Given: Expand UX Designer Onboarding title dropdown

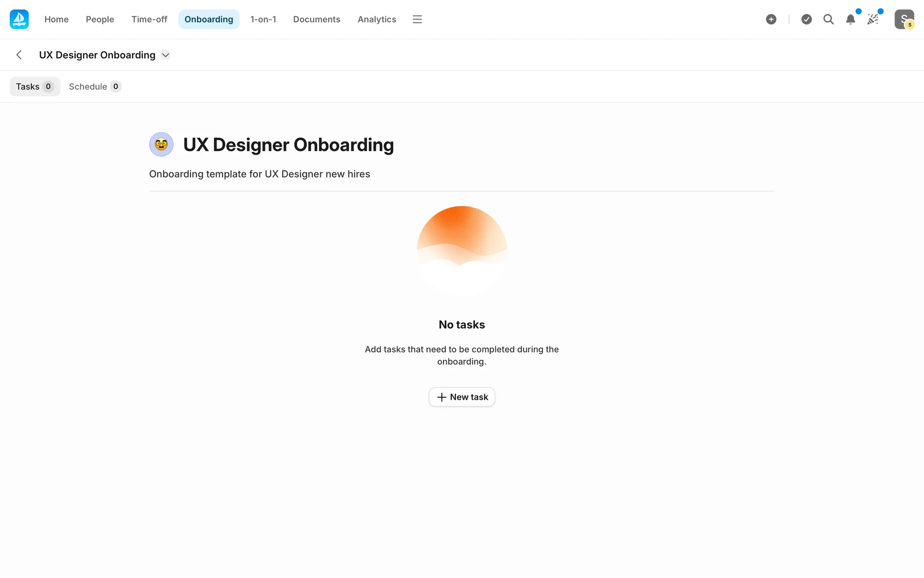Looking at the screenshot, I should tap(166, 55).
